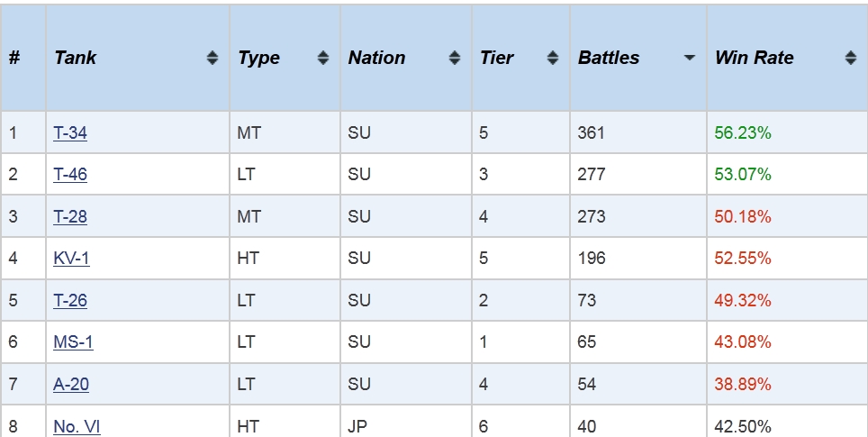Click the Tank column header text
Viewport: 868px width, 437px height.
click(76, 58)
